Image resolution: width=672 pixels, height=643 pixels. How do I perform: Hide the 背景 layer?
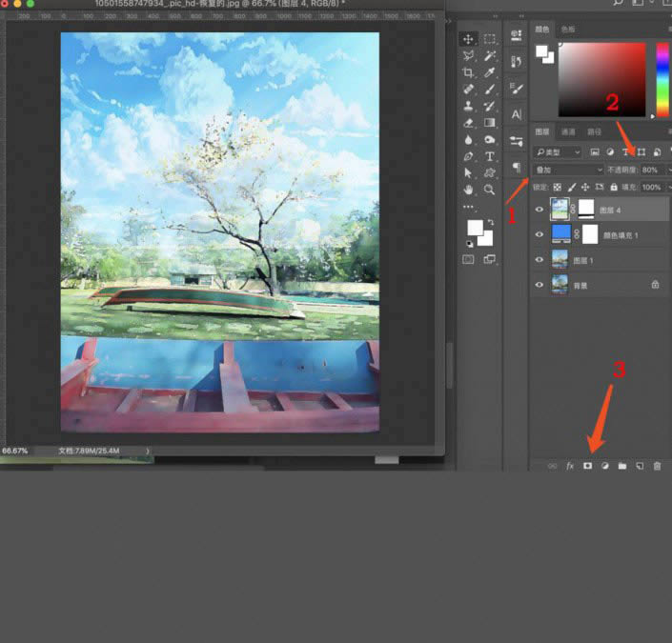pos(540,284)
